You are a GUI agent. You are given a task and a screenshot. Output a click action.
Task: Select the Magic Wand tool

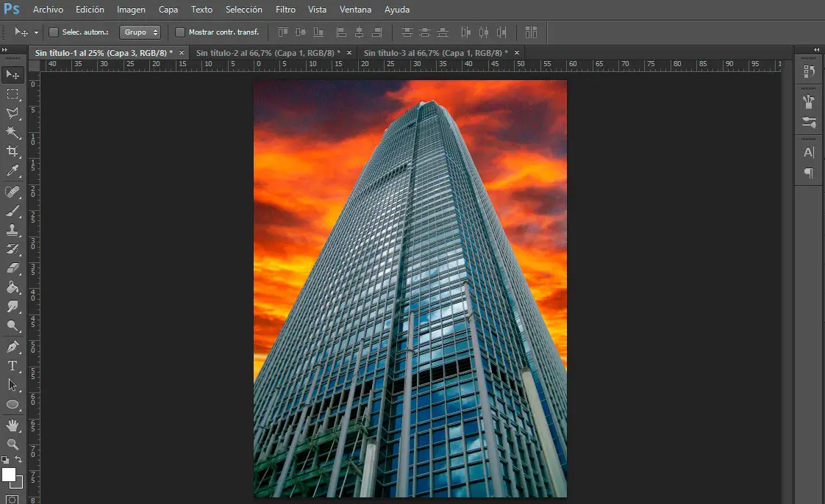point(12,132)
